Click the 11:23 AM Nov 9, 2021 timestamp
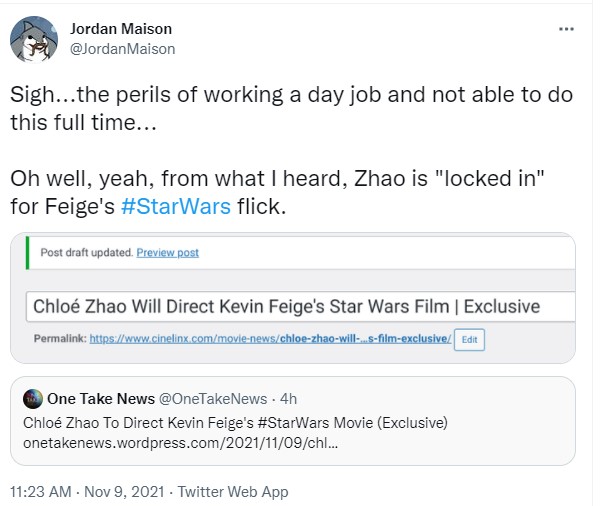600x506 pixels. (x=87, y=492)
